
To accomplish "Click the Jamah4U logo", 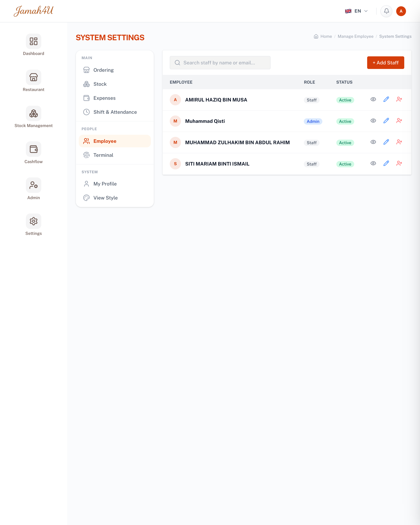I will point(33,11).
